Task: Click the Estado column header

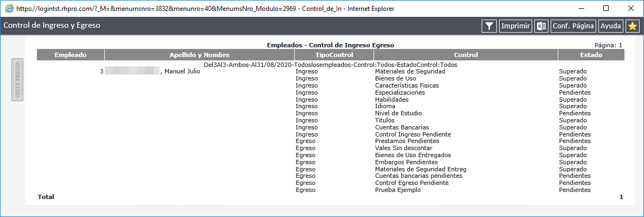Action: (x=591, y=55)
